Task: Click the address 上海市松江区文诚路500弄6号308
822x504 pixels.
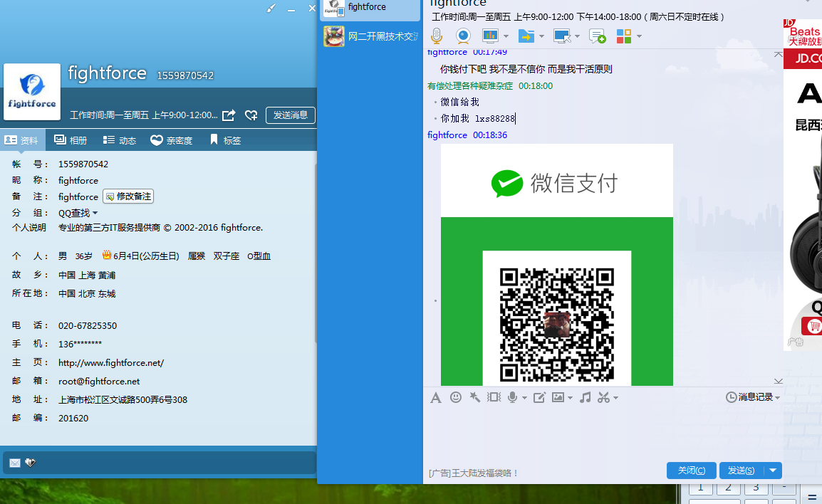Action: (123, 400)
